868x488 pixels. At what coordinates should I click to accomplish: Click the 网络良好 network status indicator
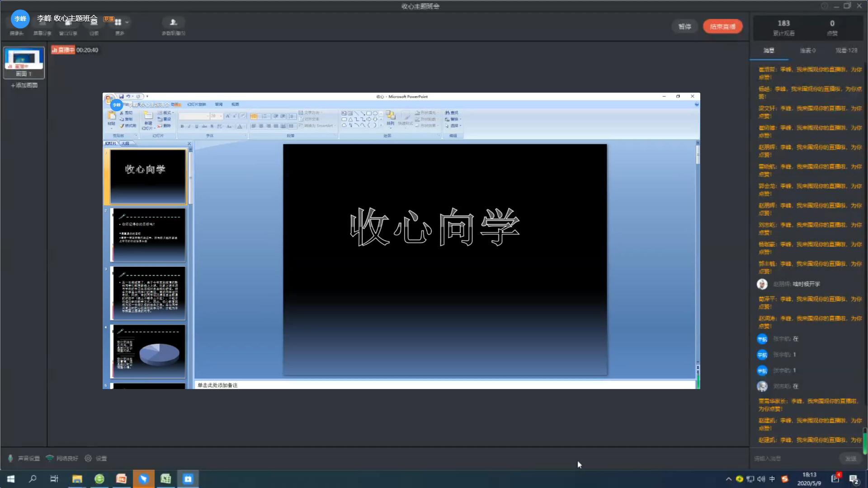click(x=62, y=459)
